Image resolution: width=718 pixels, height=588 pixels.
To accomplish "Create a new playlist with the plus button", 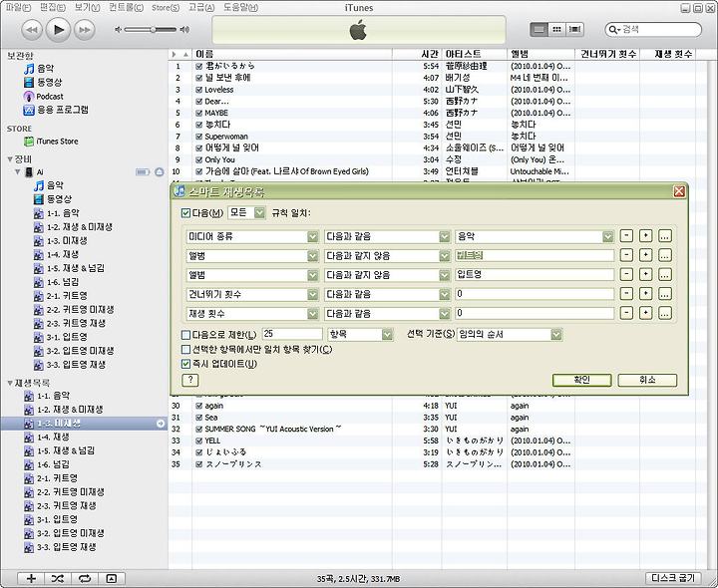I will [31, 578].
